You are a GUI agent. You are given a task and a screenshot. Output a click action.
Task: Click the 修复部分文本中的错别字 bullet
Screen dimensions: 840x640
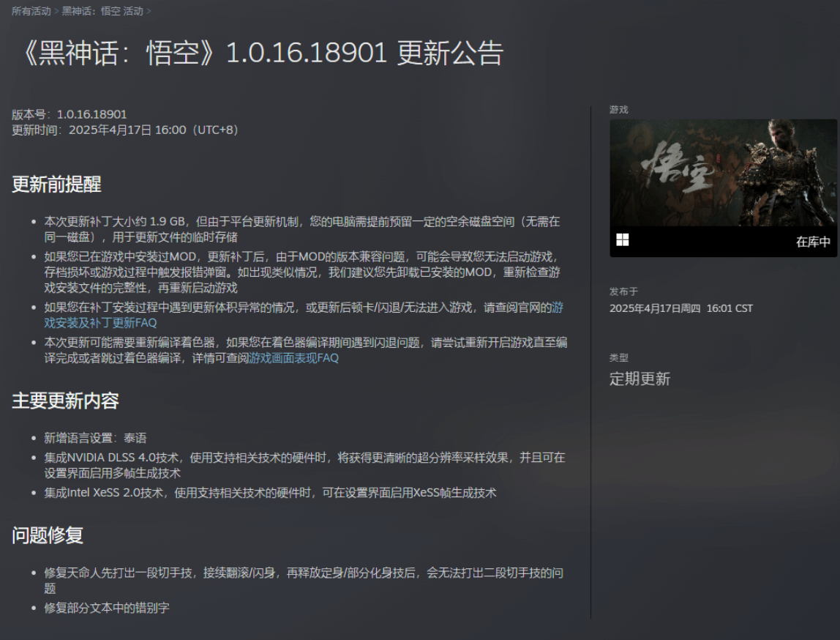coord(107,608)
